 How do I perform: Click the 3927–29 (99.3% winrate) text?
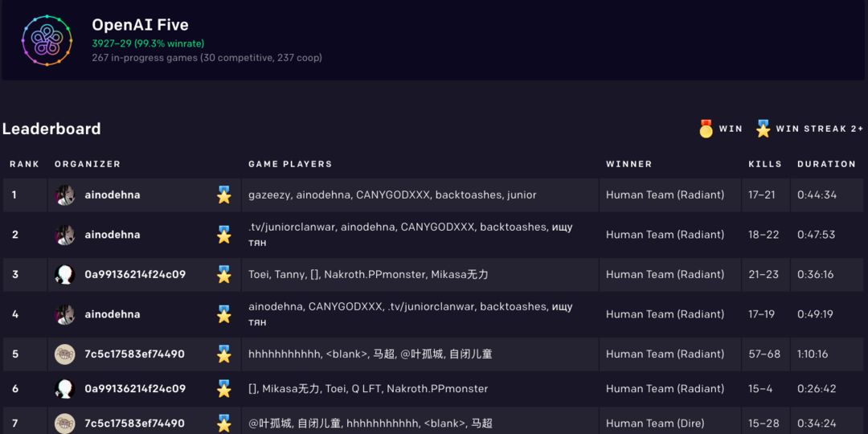pos(148,43)
